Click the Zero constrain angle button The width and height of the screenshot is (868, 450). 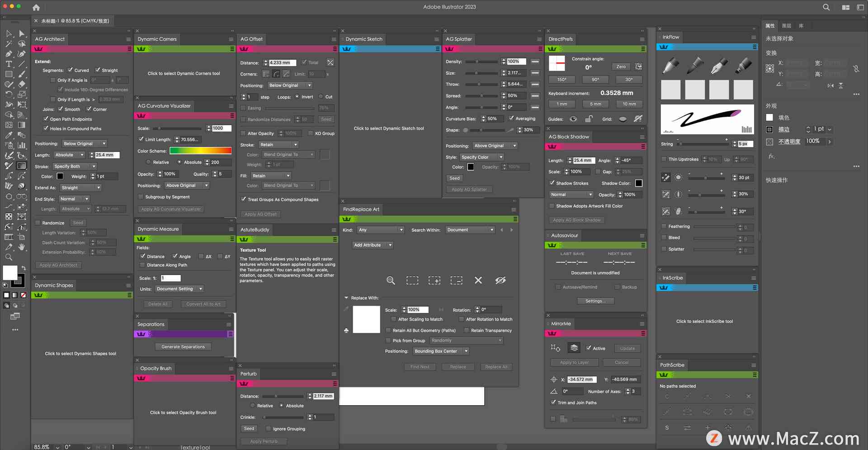[x=621, y=66]
